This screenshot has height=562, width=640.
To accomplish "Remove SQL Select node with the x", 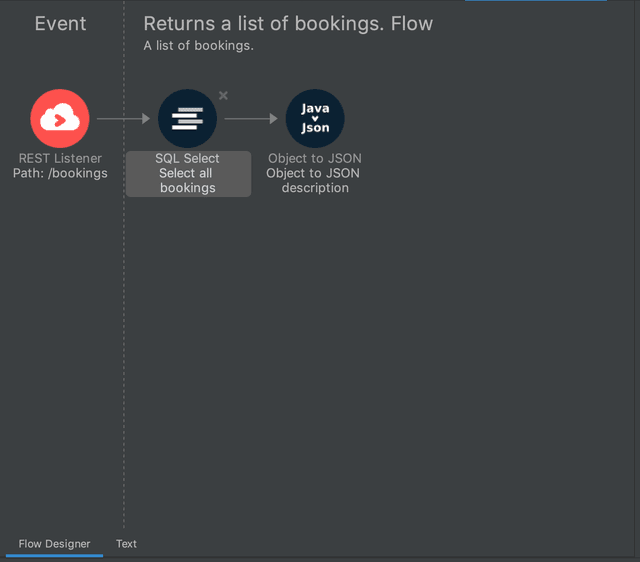I will (x=223, y=95).
